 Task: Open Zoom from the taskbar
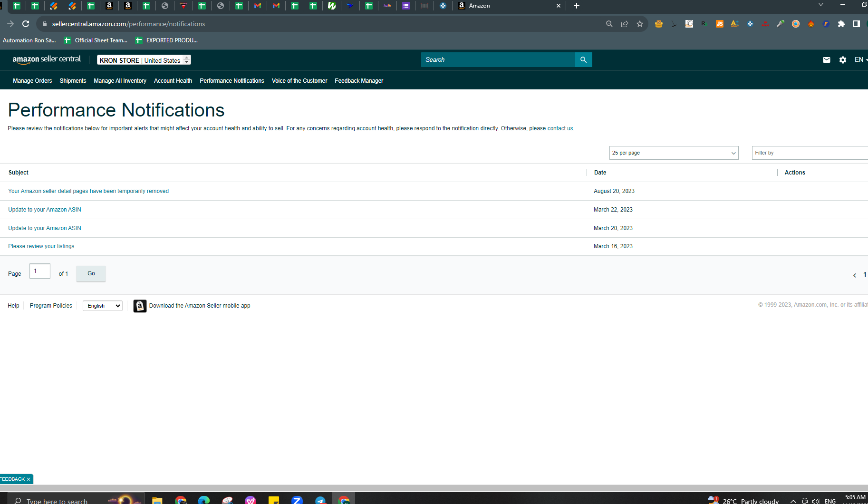coord(297,500)
